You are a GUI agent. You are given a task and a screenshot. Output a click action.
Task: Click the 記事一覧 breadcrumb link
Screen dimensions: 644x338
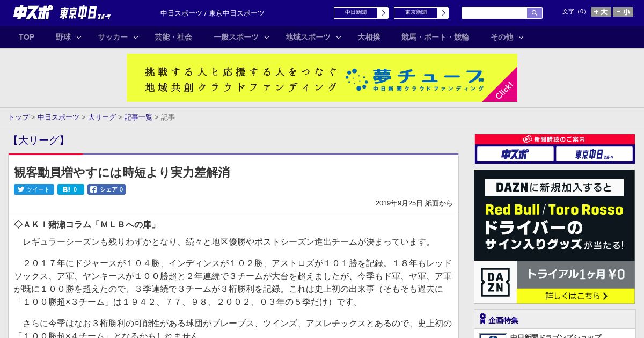138,117
